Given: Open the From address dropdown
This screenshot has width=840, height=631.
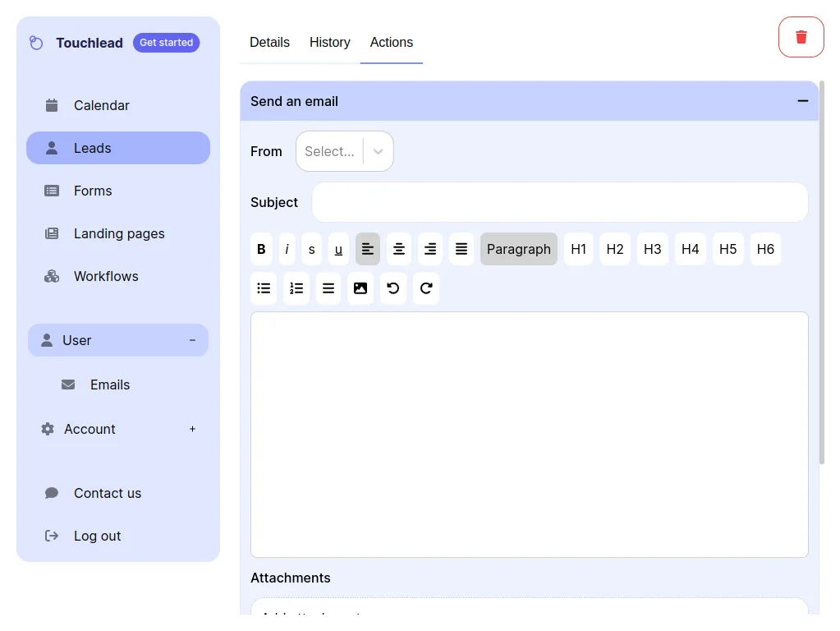Looking at the screenshot, I should (x=344, y=151).
